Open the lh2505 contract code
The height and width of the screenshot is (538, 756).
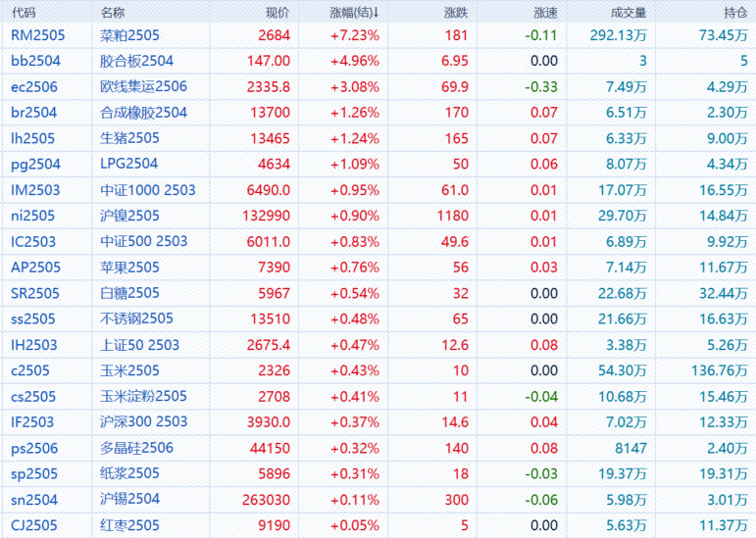(32, 138)
